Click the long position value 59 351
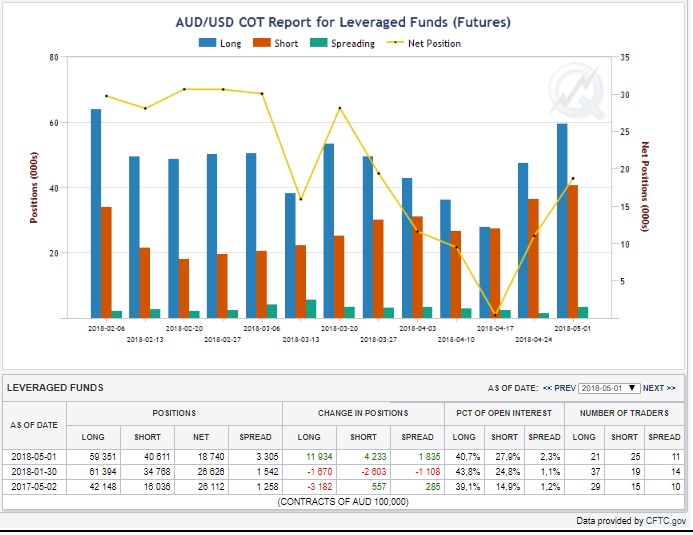This screenshot has height=535, width=693. (x=102, y=456)
